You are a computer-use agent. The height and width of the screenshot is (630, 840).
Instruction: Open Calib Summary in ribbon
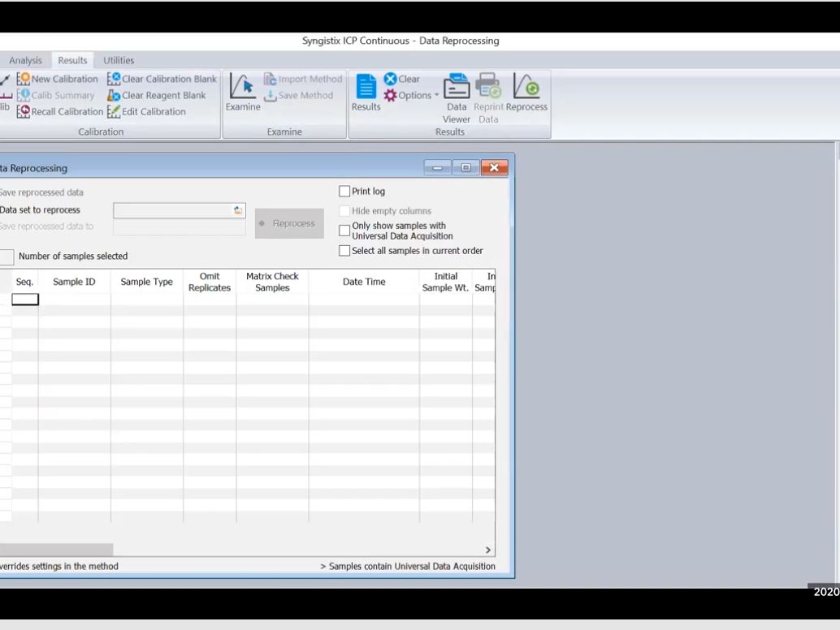click(x=56, y=95)
